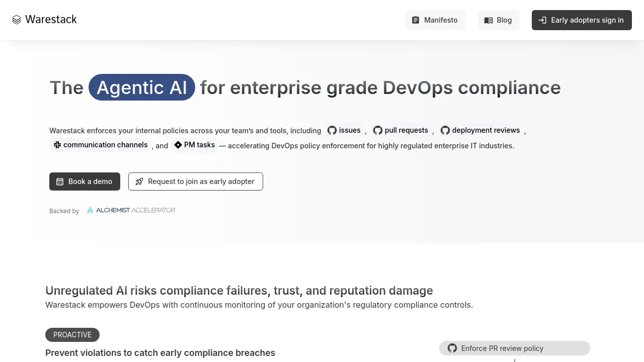Select the deployment reviews chip
Screen dimensions: 644x362
480,130
